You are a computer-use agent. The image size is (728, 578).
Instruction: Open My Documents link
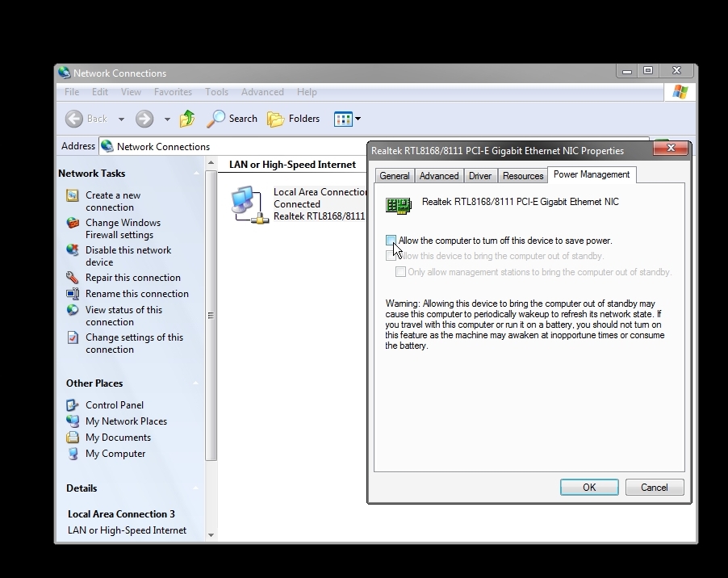118,438
